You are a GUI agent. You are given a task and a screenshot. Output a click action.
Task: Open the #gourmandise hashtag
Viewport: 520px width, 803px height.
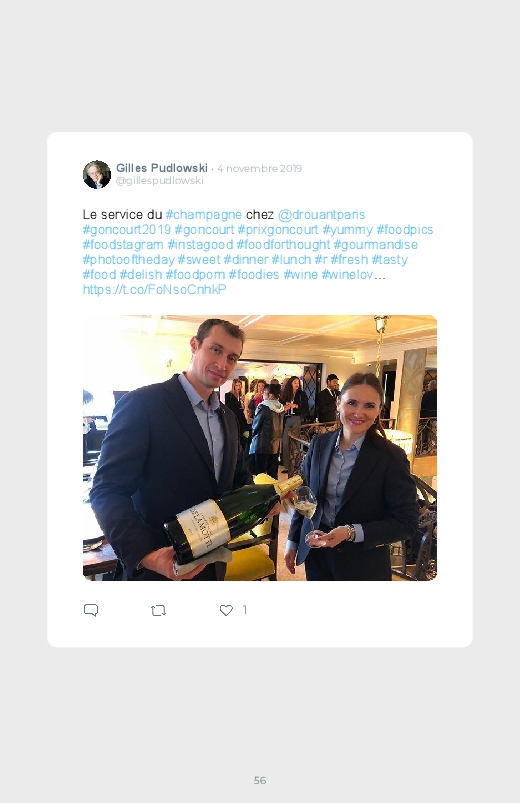(x=376, y=244)
